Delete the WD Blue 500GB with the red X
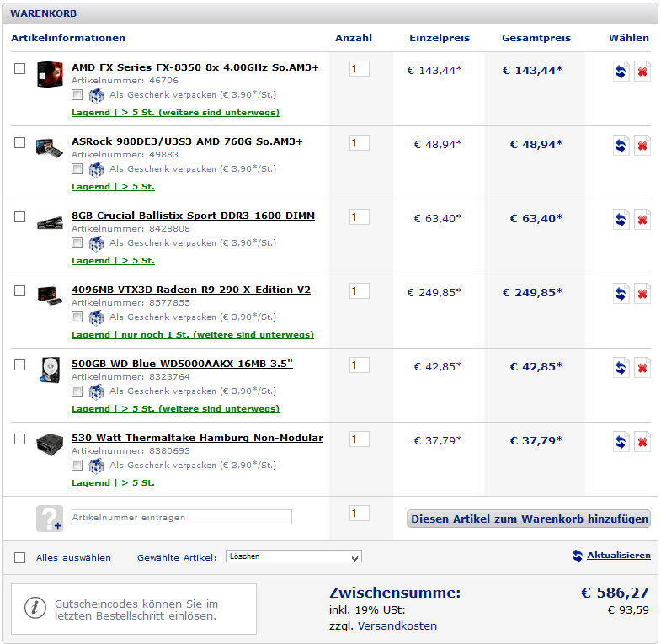 click(642, 368)
